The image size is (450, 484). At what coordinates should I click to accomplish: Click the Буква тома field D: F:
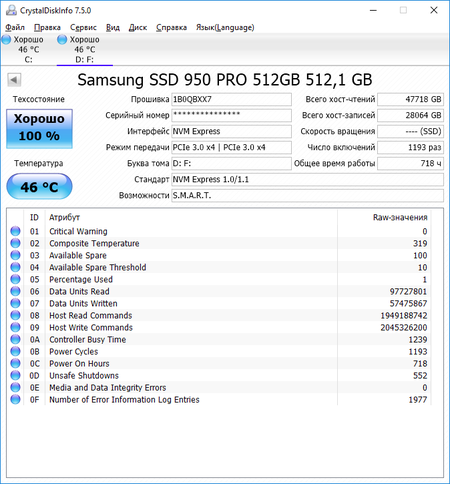pyautogui.click(x=231, y=163)
